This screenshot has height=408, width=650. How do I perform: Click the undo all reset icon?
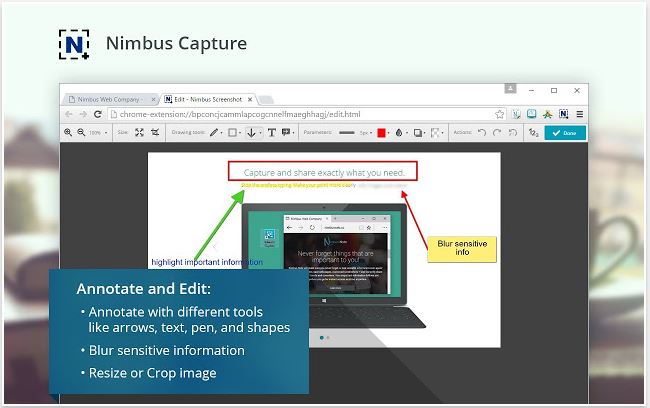tap(513, 132)
